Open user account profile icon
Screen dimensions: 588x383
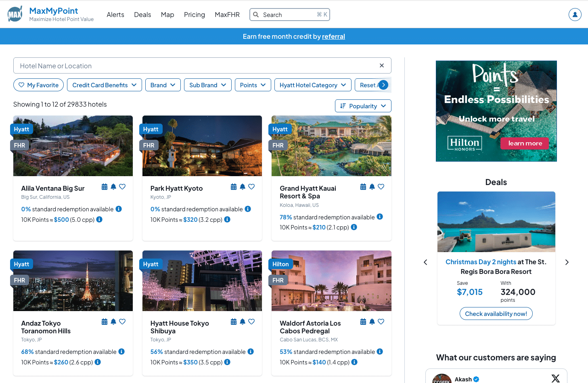point(575,15)
